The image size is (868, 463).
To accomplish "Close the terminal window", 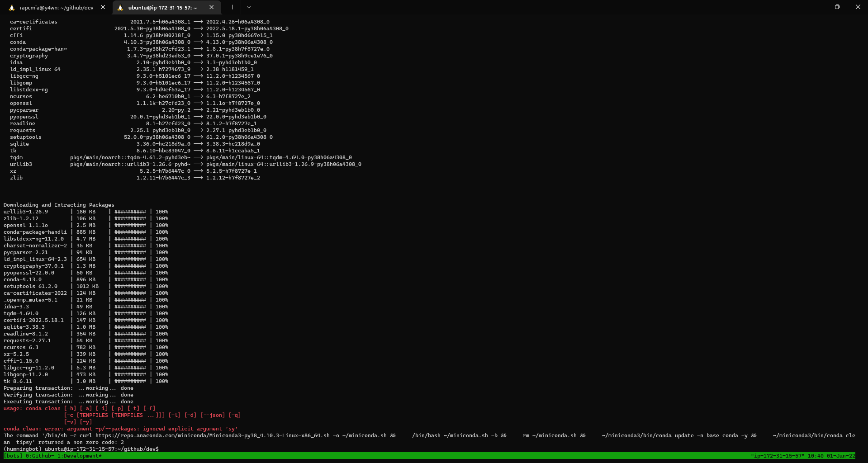I will point(858,7).
